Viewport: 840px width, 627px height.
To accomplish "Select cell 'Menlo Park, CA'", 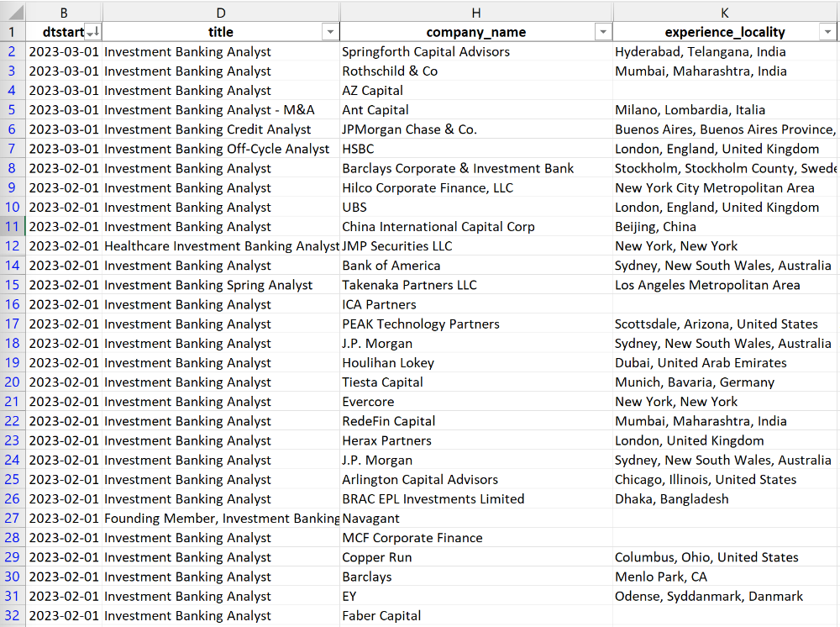I will click(725, 577).
